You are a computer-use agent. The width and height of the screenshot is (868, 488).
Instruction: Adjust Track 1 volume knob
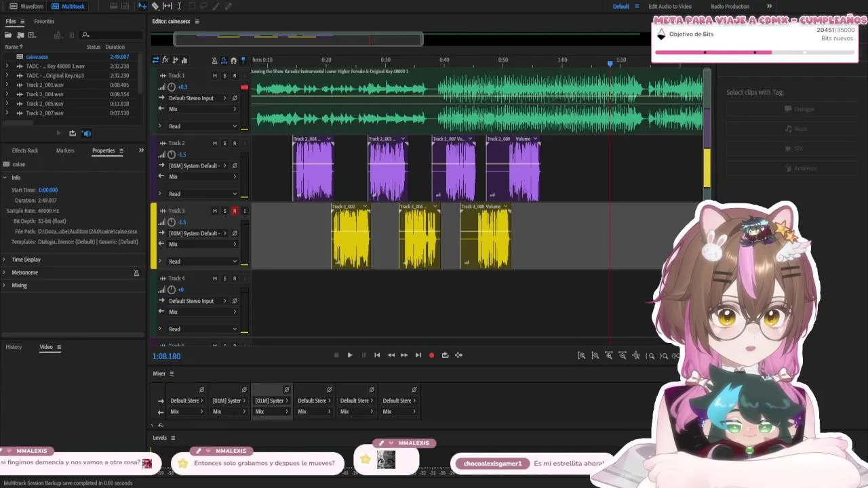click(172, 87)
